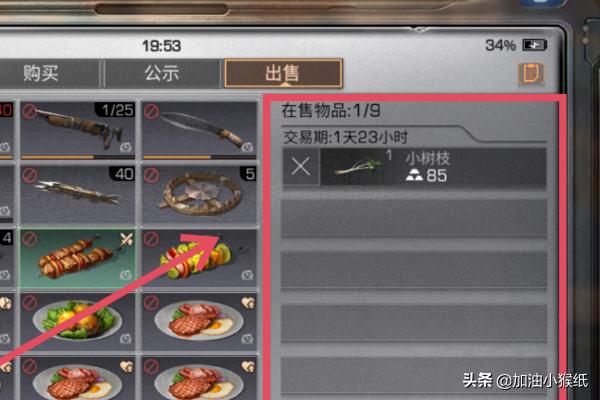Select the 出售 tab

(x=283, y=73)
